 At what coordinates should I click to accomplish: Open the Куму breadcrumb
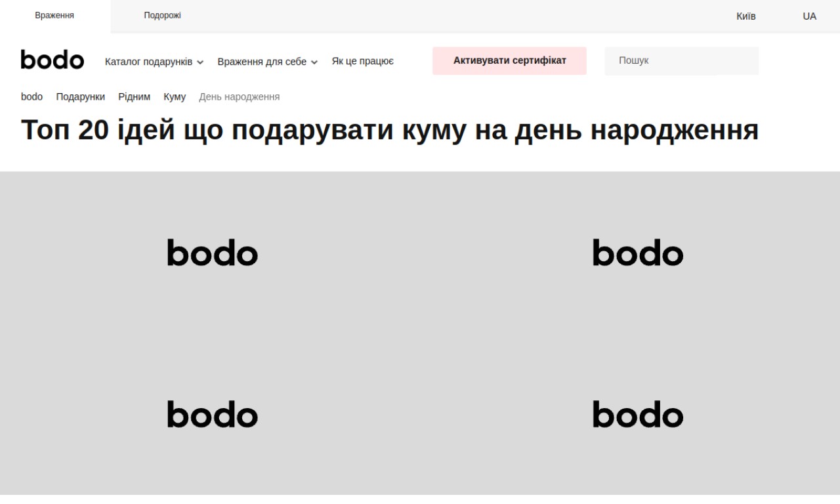(x=175, y=97)
